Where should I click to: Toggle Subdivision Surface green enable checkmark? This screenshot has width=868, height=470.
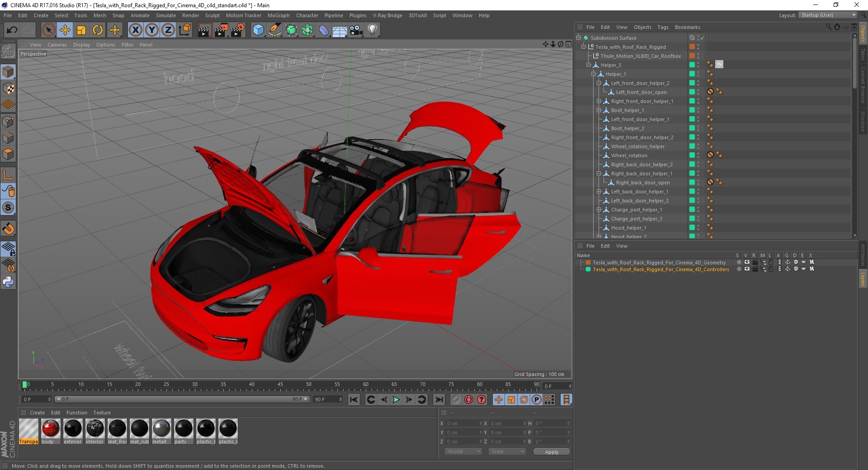coord(702,38)
